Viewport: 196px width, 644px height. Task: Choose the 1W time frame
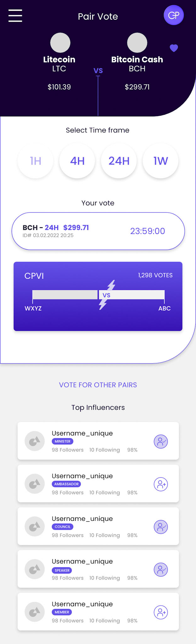[160, 161]
